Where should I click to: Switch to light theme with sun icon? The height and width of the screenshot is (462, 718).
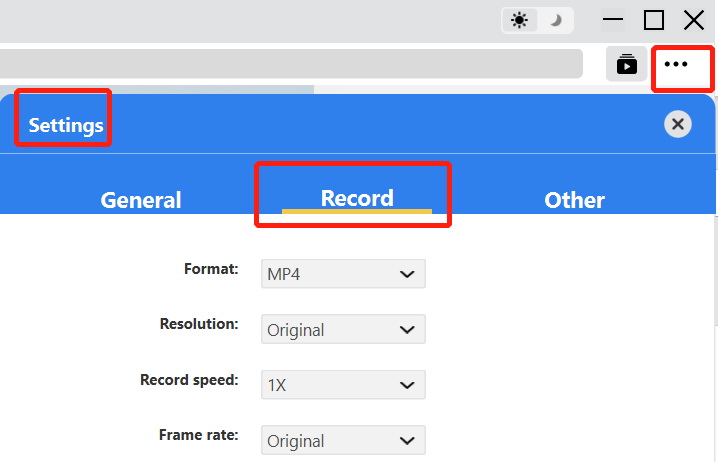pyautogui.click(x=520, y=20)
